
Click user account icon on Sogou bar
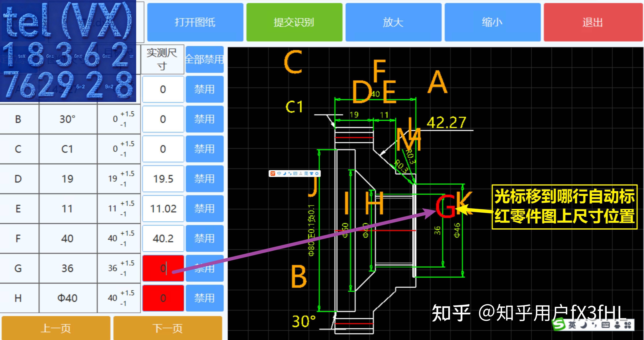click(x=618, y=325)
